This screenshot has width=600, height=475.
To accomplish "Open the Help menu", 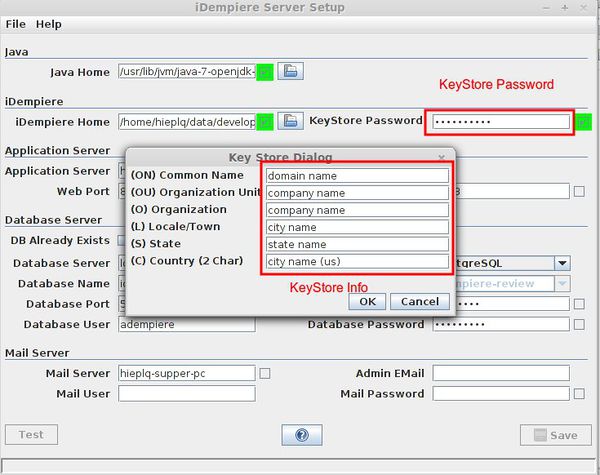I will coord(49,24).
